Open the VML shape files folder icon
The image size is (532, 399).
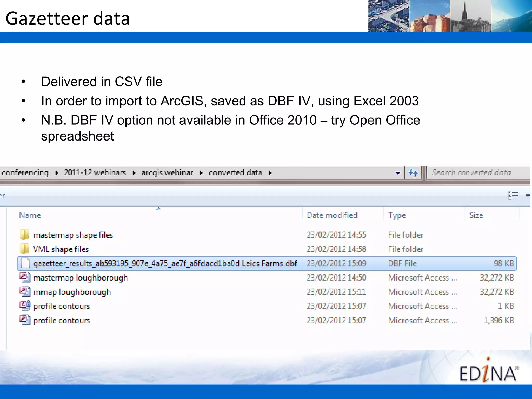coord(24,249)
